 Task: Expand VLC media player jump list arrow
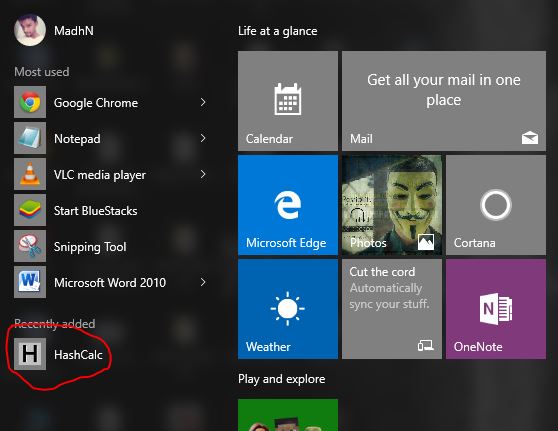click(x=203, y=174)
